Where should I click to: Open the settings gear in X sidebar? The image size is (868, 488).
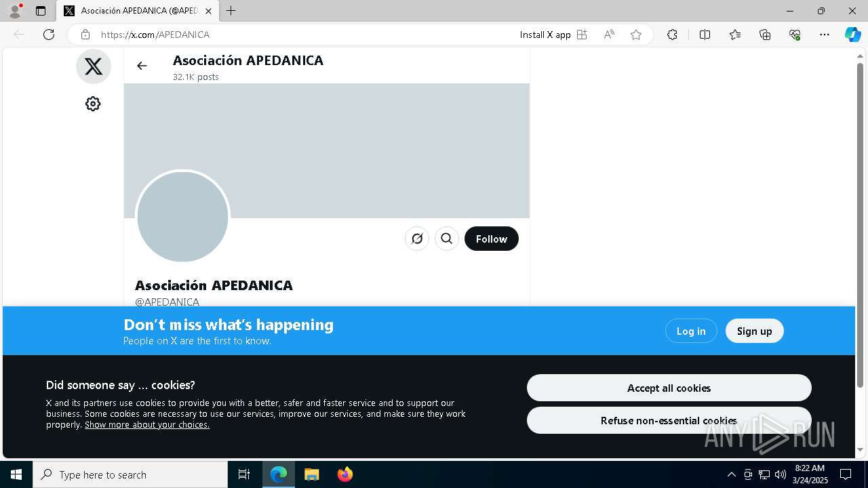tap(93, 104)
